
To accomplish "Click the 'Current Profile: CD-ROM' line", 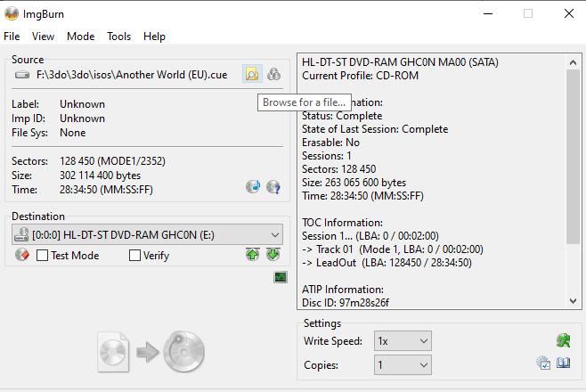I will [x=361, y=76].
